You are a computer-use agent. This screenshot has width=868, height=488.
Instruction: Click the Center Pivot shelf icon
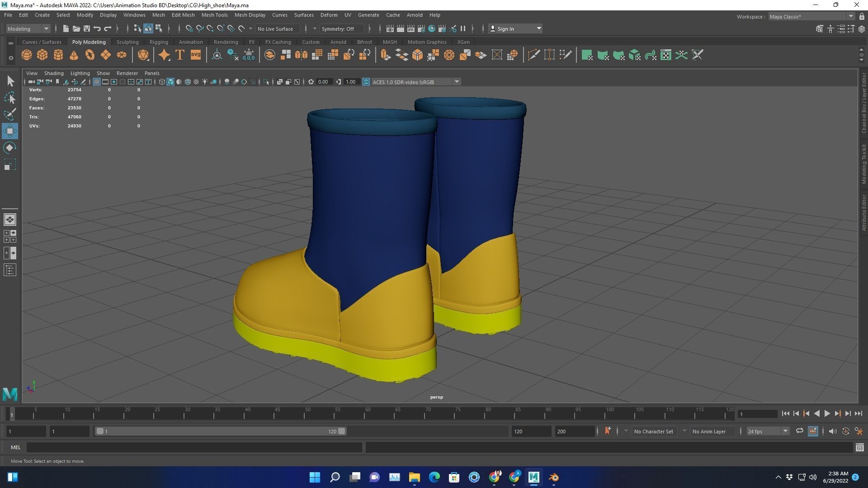(x=217, y=55)
